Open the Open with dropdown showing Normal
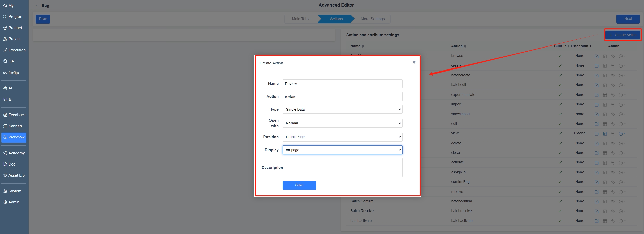This screenshot has height=234, width=644. click(x=342, y=123)
